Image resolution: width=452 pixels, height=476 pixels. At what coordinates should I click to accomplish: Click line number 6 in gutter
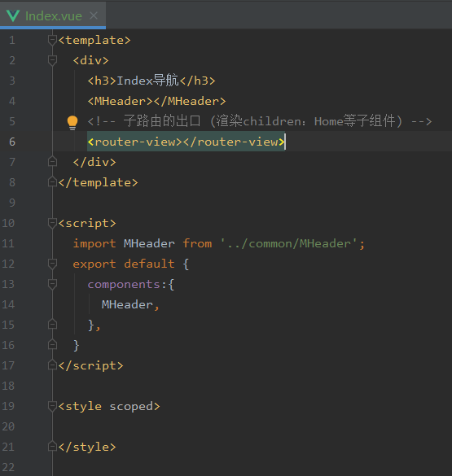click(x=12, y=142)
